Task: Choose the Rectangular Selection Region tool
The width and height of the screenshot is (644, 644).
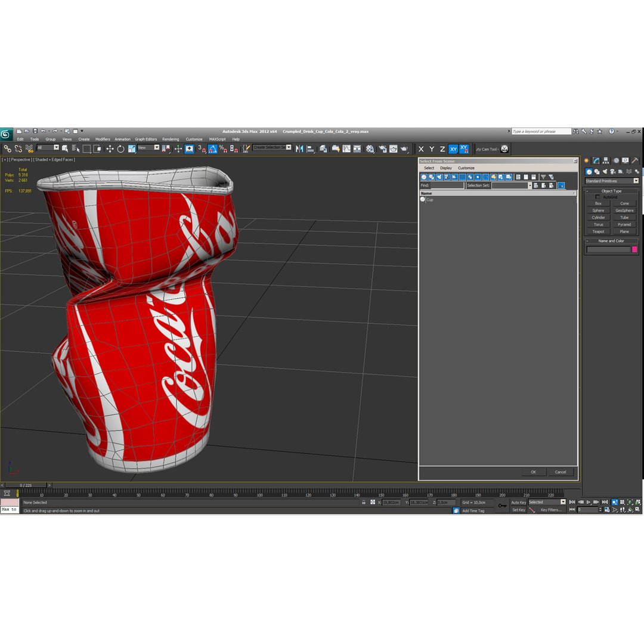Action: pos(86,148)
